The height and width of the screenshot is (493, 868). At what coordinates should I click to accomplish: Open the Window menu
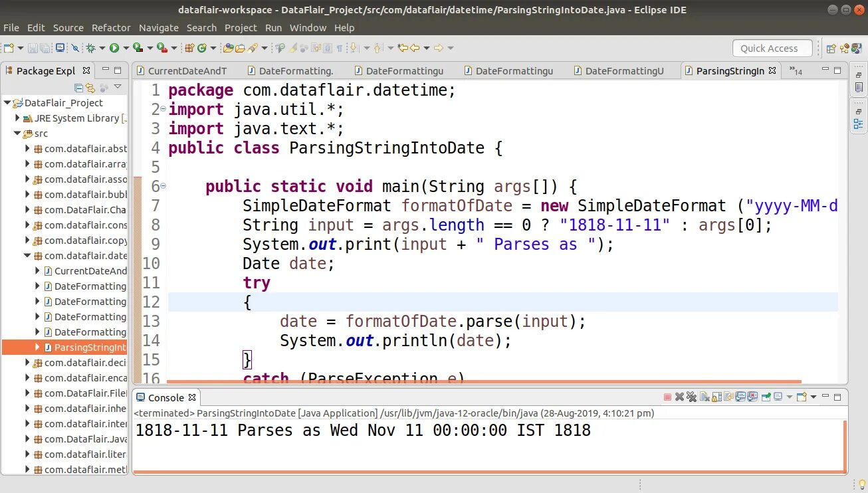308,28
